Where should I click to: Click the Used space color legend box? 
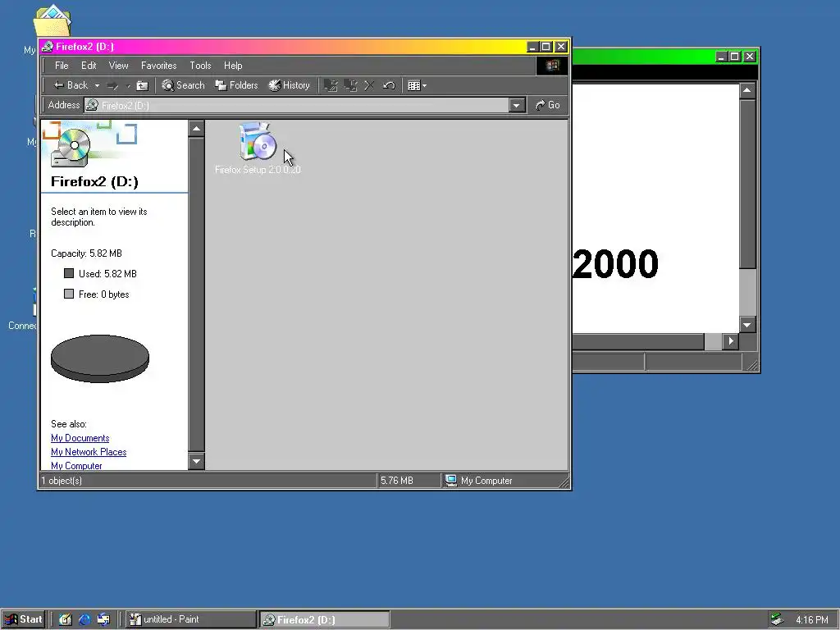point(69,273)
